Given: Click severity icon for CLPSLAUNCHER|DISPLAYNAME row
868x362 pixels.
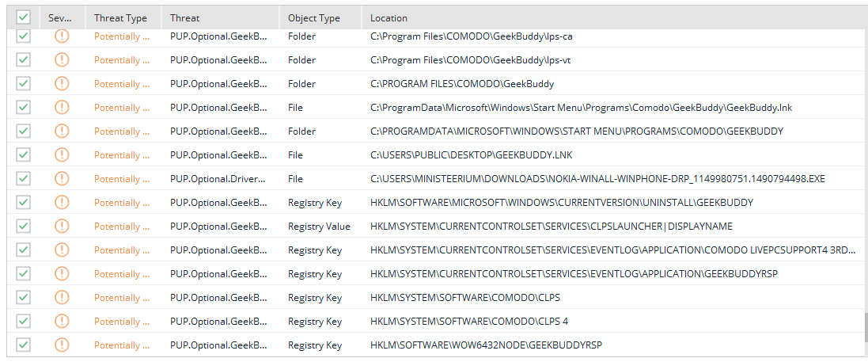Looking at the screenshot, I should (62, 227).
